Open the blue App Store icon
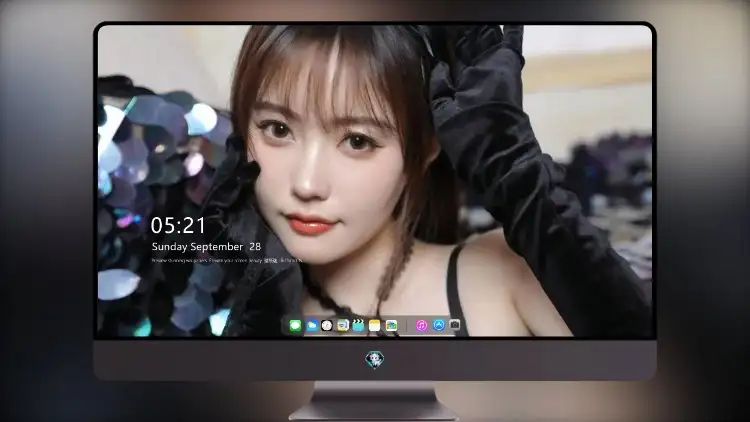The image size is (750, 422). click(x=439, y=325)
